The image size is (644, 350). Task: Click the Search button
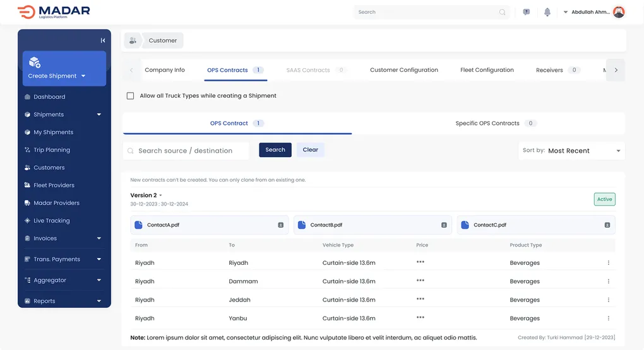coord(275,150)
